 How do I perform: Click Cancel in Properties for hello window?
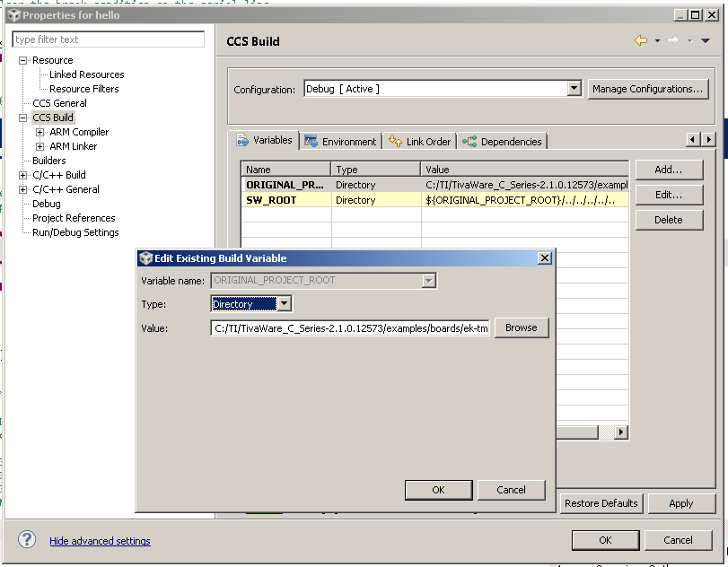tap(679, 540)
